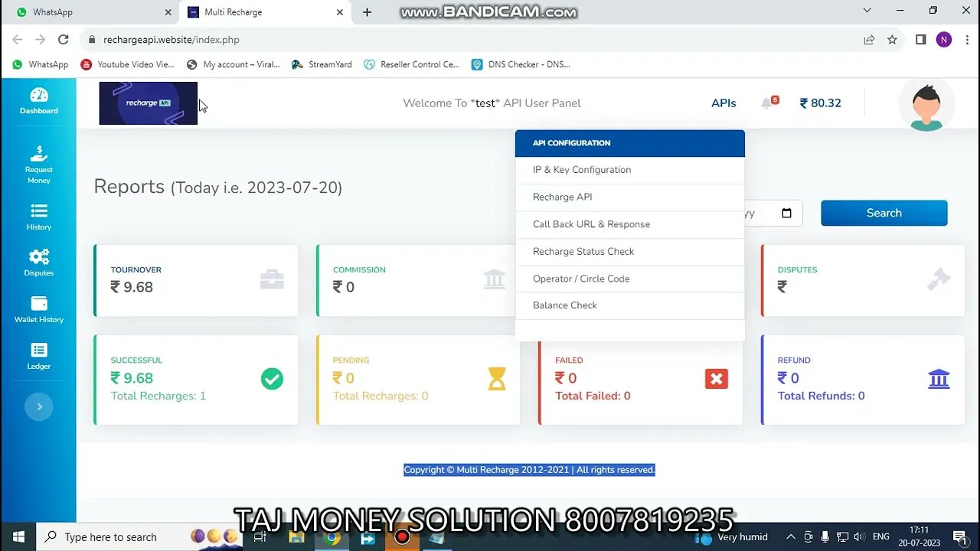Go back to previous page

[17, 40]
